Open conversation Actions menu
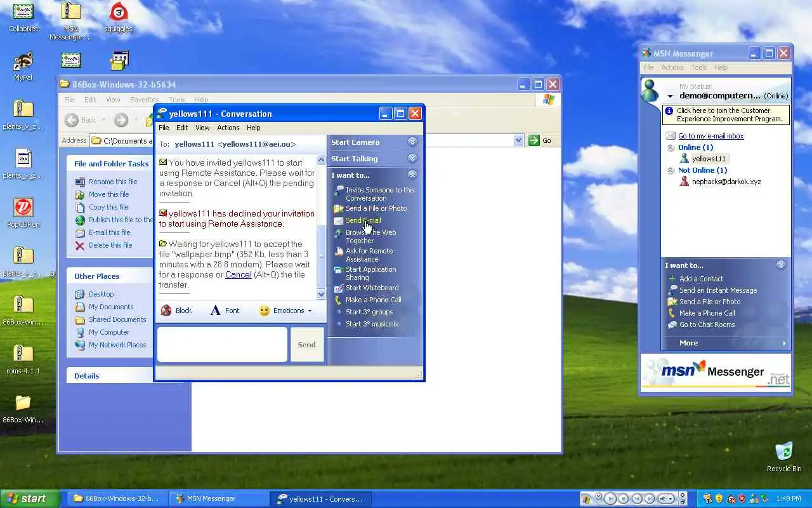This screenshot has height=508, width=812. point(228,128)
